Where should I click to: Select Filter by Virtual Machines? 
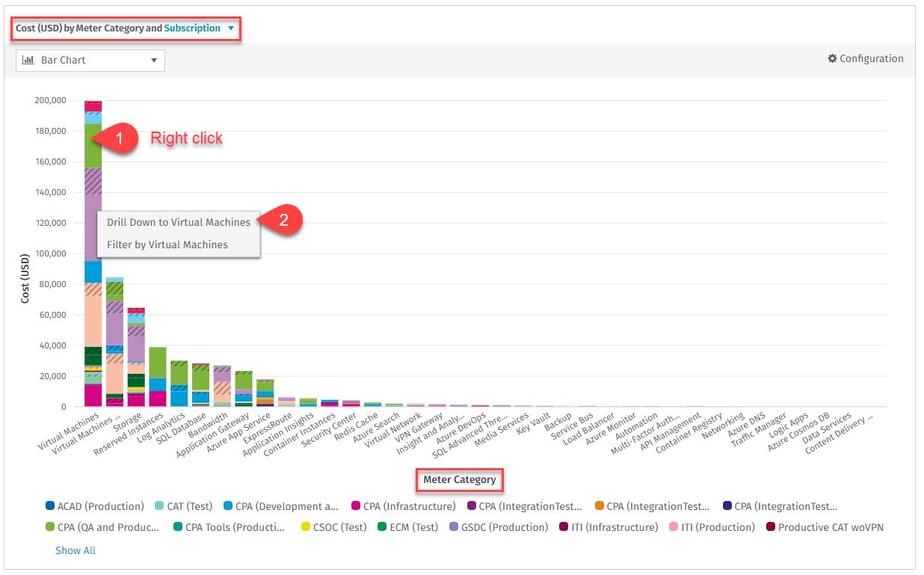(167, 245)
